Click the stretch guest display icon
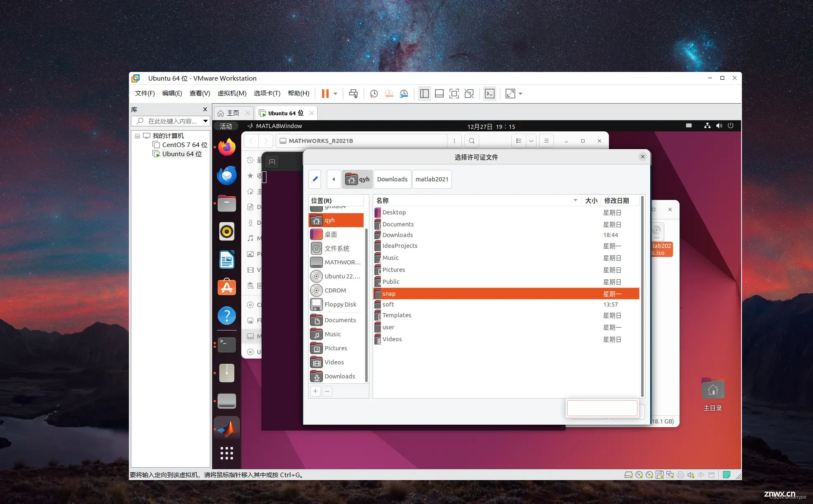This screenshot has height=504, width=813. click(511, 94)
